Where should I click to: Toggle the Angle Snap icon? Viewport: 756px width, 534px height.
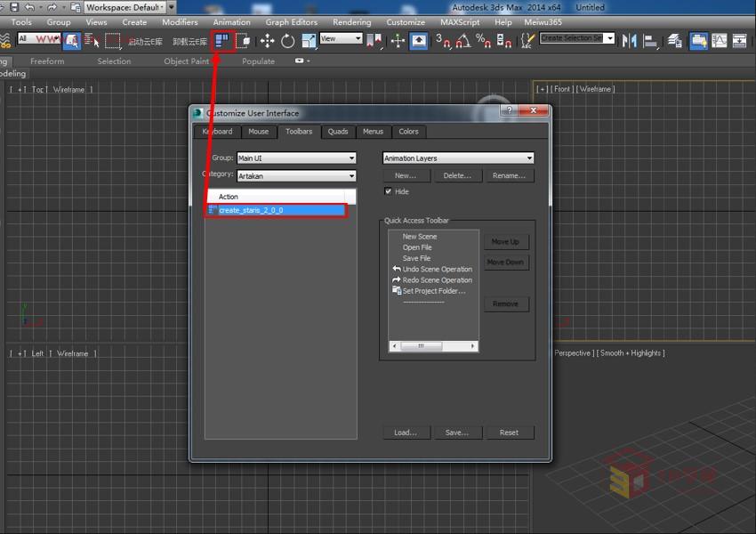[x=463, y=41]
